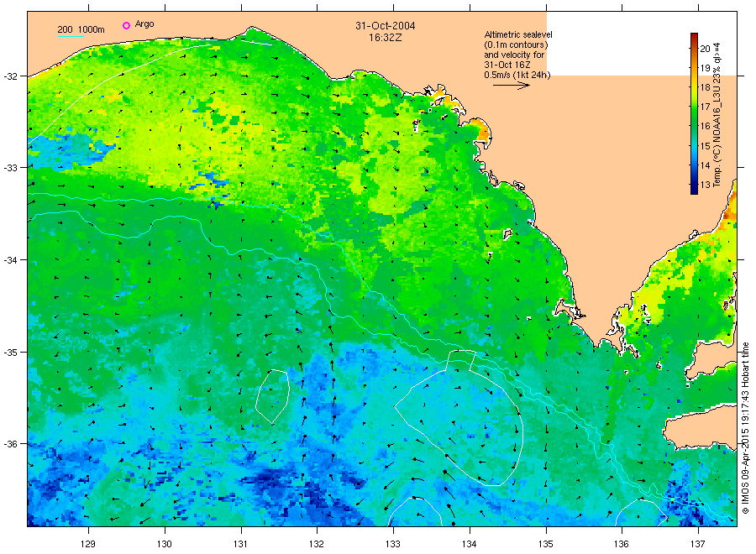The image size is (756, 554).
Task: Click the 0.5m/s (1kt 24h) scale text
Action: [517, 75]
